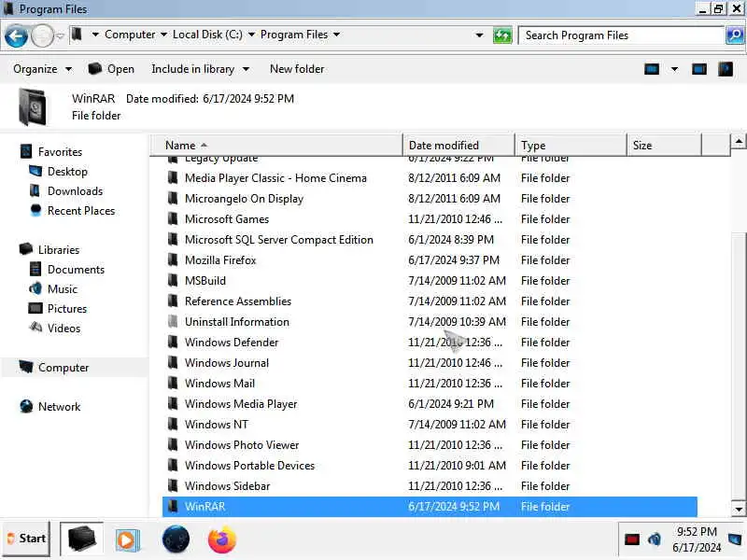The height and width of the screenshot is (560, 747).
Task: Click the Uninstall Information folder icon
Action: point(173,321)
